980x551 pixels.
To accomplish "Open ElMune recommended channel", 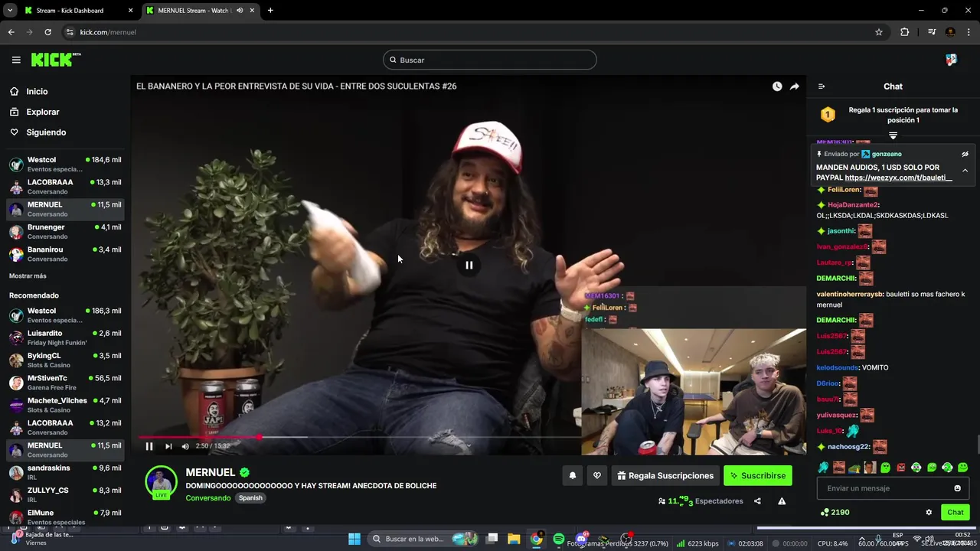I will tap(65, 517).
